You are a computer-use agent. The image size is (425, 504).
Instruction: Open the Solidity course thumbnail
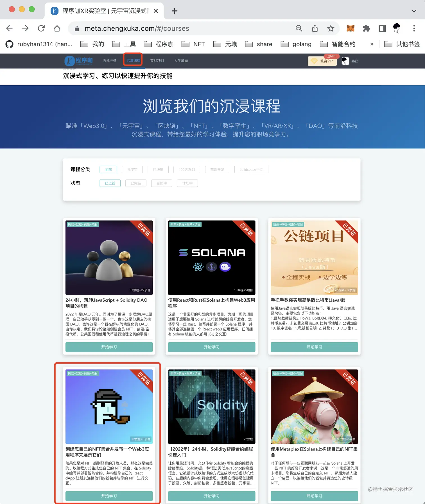tap(212, 406)
